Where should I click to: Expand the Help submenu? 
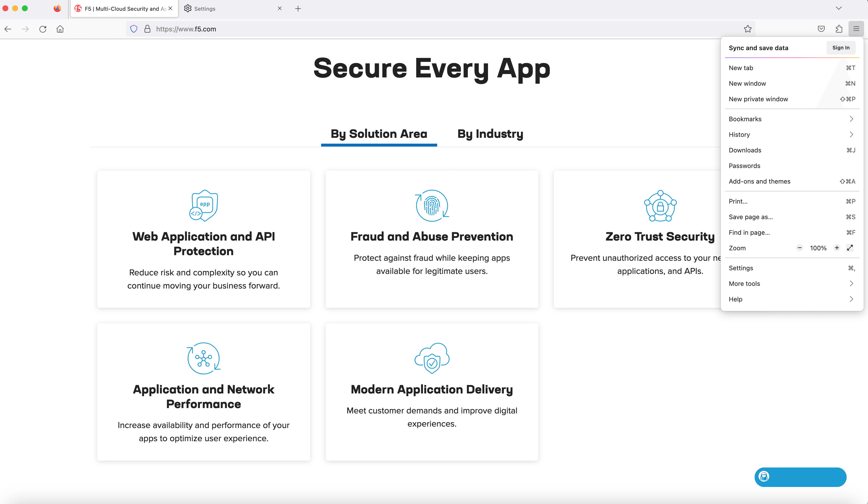click(x=792, y=299)
